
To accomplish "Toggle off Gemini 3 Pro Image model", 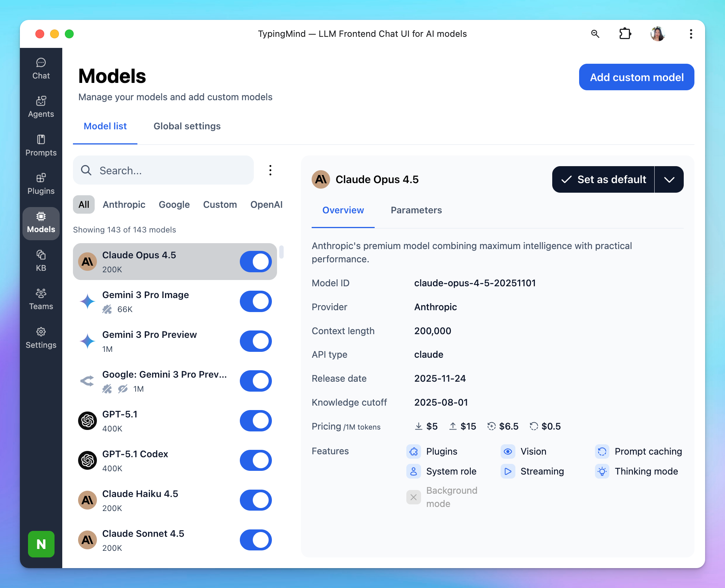I will pos(256,301).
